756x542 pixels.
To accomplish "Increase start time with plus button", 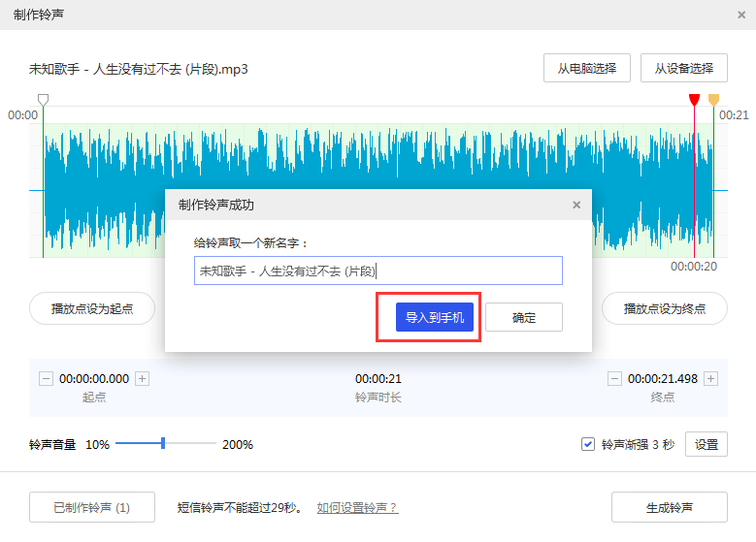I will point(143,379).
